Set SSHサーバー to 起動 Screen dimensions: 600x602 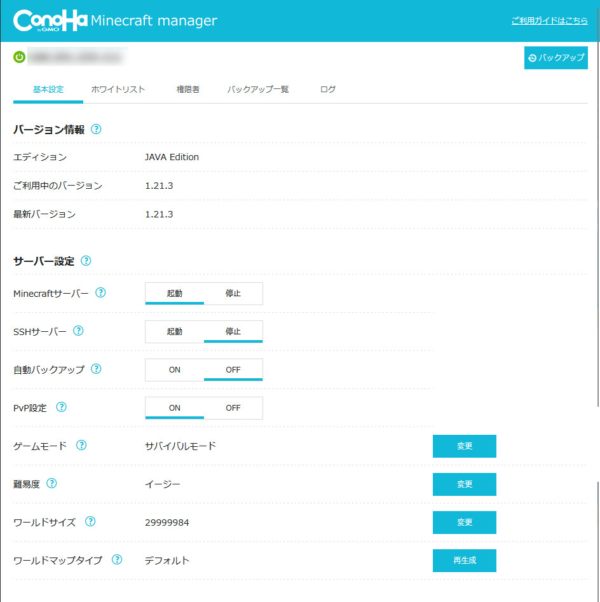pyautogui.click(x=175, y=331)
